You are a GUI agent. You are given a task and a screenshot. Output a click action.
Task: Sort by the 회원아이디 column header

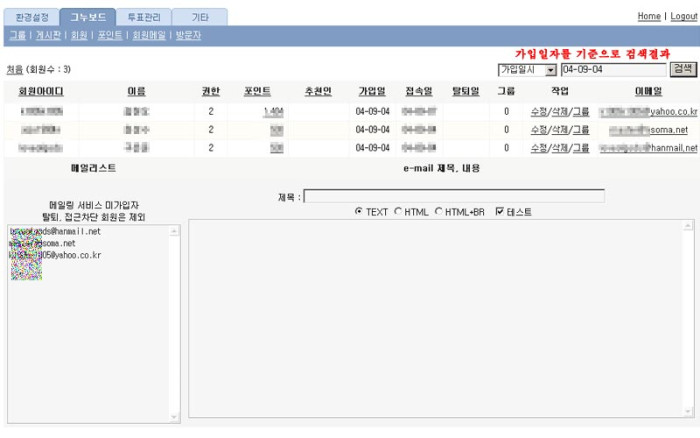40,92
